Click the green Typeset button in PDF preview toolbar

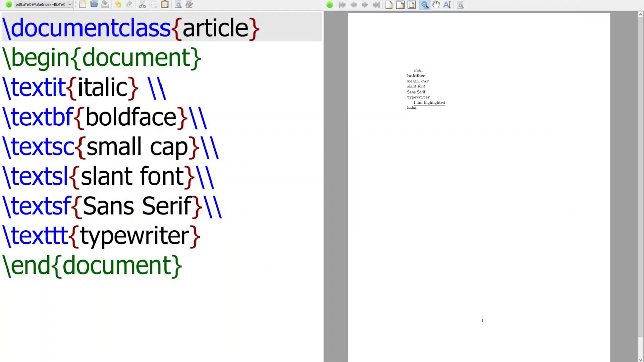[x=329, y=5]
